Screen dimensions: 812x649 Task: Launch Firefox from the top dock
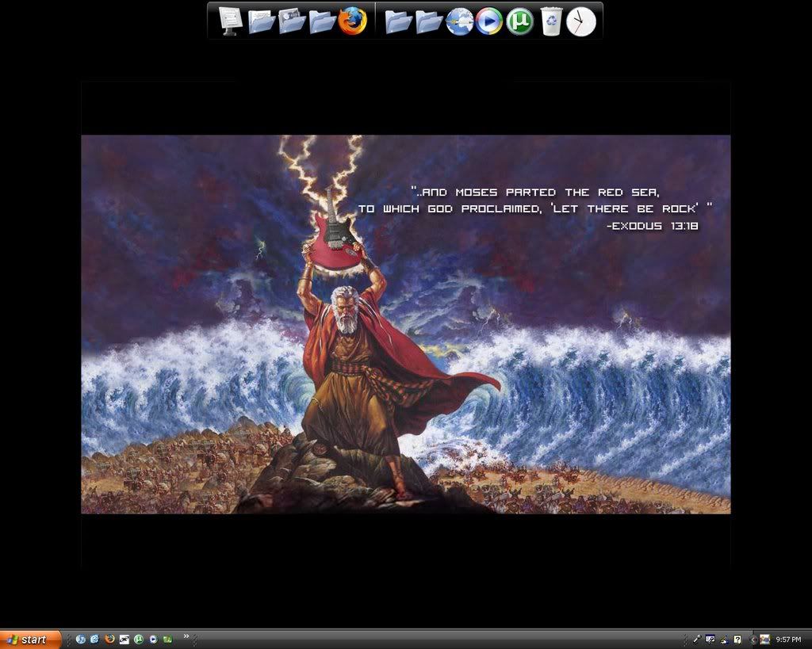tap(353, 21)
